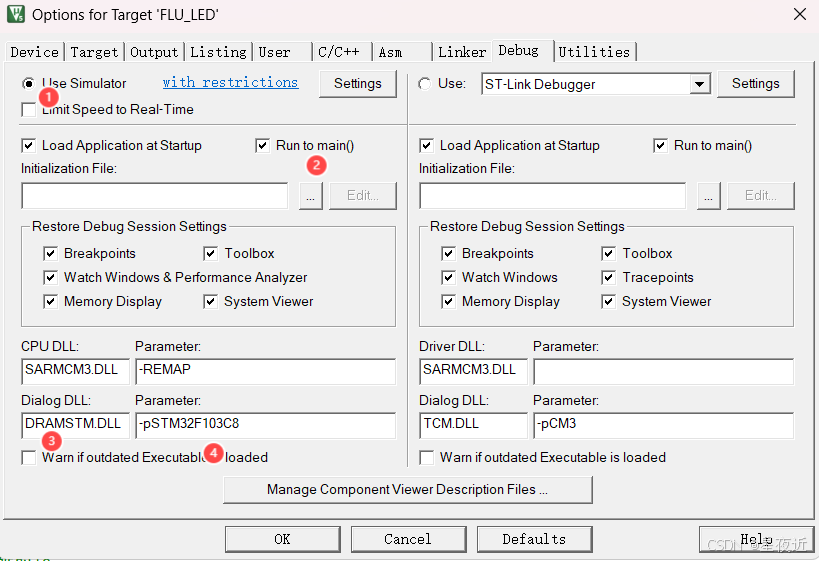
Task: Browse for simulator initialization file
Action: coord(311,196)
